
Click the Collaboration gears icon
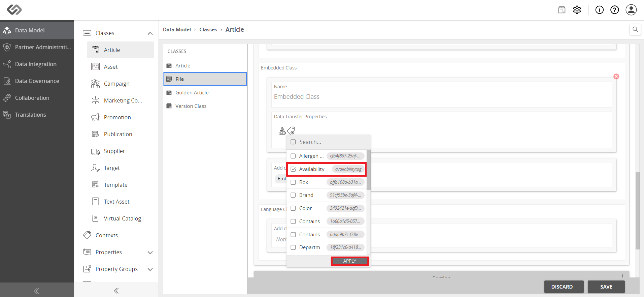pyautogui.click(x=7, y=98)
